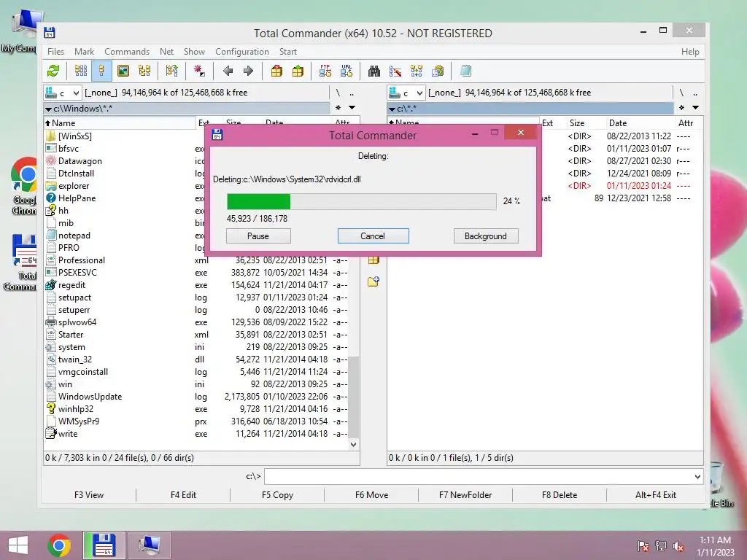Image resolution: width=747 pixels, height=560 pixels.
Task: Click the command line input field
Action: tap(479, 477)
